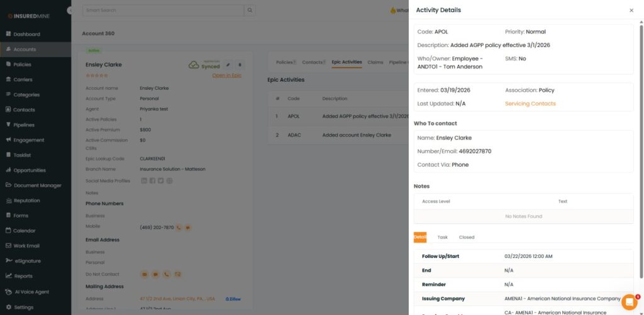This screenshot has height=315, width=644.
Task: Open the Servicing Contacts link
Action: click(x=530, y=104)
